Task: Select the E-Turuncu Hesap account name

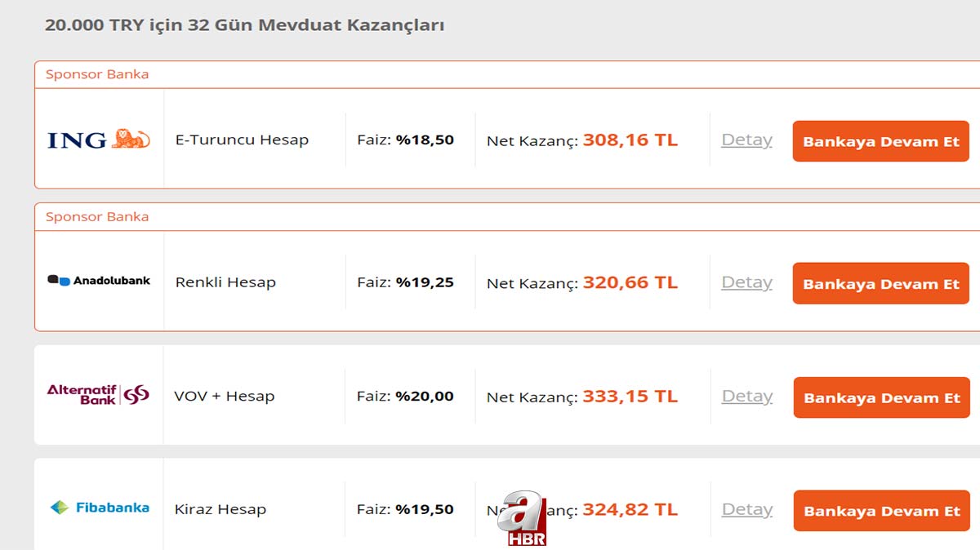Action: [242, 140]
